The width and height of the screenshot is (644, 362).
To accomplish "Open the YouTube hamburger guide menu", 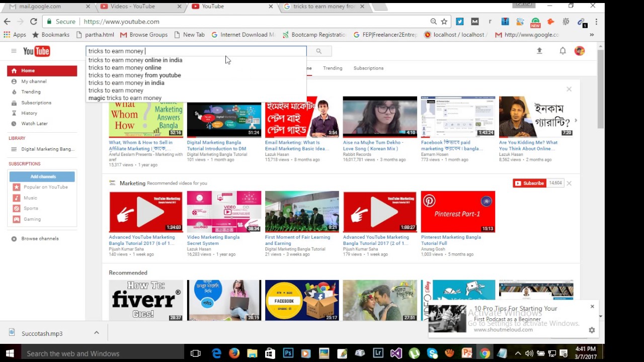I will click(14, 51).
